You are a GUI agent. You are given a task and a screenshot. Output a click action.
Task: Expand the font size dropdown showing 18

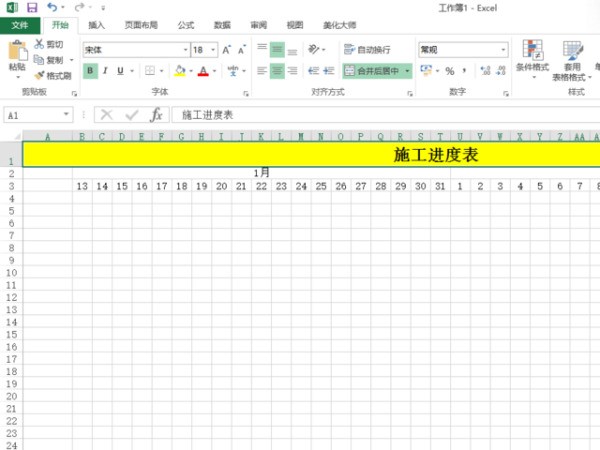coord(212,49)
